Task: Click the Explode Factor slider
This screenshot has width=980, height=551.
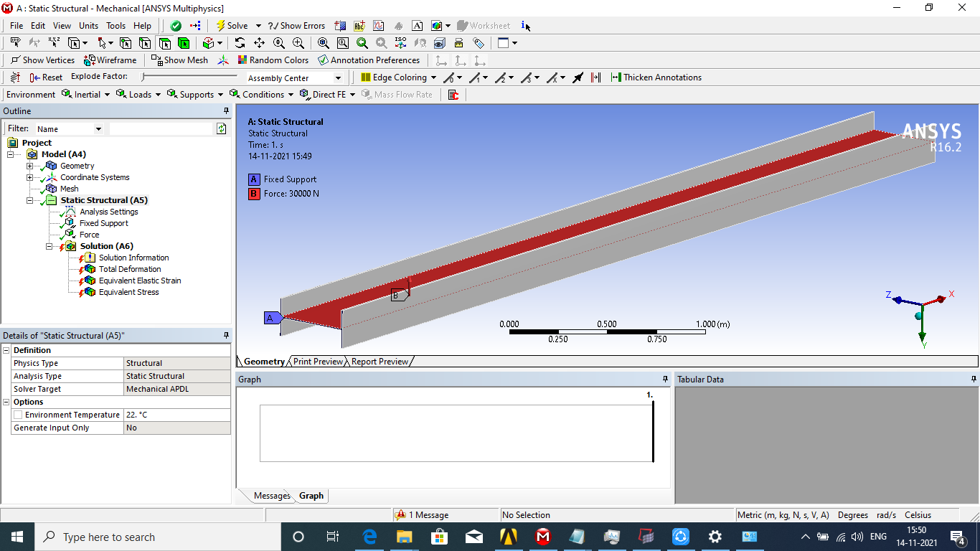Action: (x=189, y=77)
